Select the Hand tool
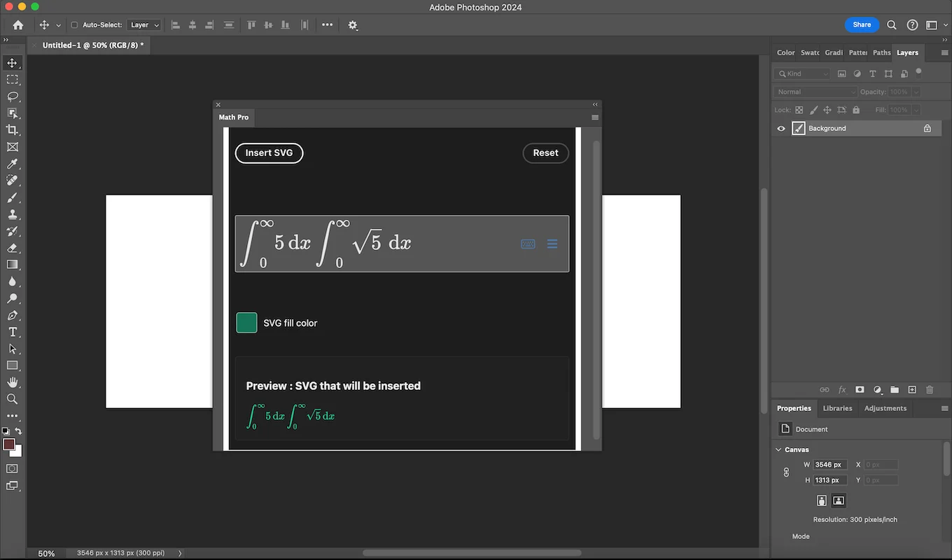The image size is (952, 560). pos(13,382)
